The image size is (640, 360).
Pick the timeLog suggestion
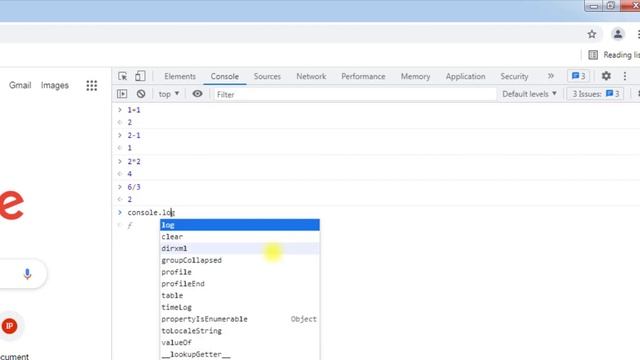click(x=240, y=307)
